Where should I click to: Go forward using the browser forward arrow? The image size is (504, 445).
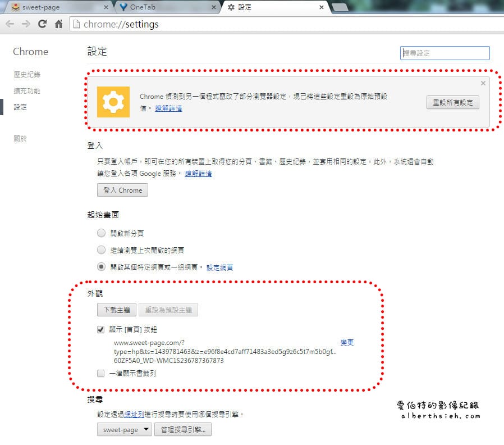pyautogui.click(x=26, y=24)
